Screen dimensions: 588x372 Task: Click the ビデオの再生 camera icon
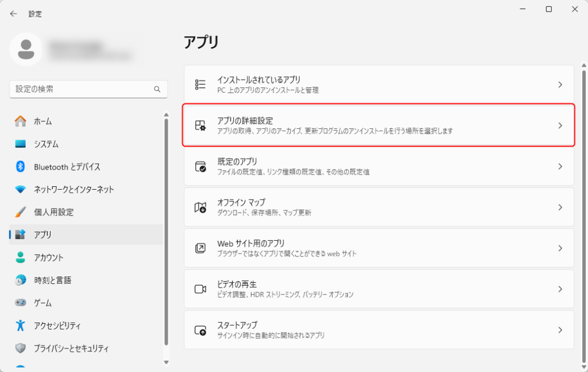click(200, 289)
